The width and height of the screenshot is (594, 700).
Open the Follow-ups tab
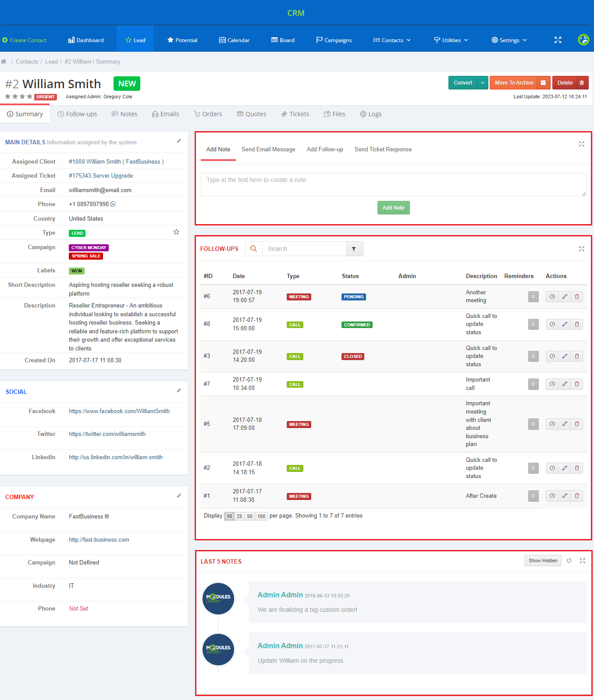77,114
